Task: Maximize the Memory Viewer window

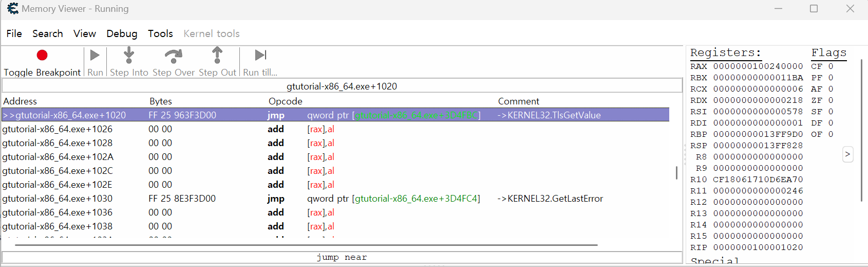Action: click(x=814, y=9)
